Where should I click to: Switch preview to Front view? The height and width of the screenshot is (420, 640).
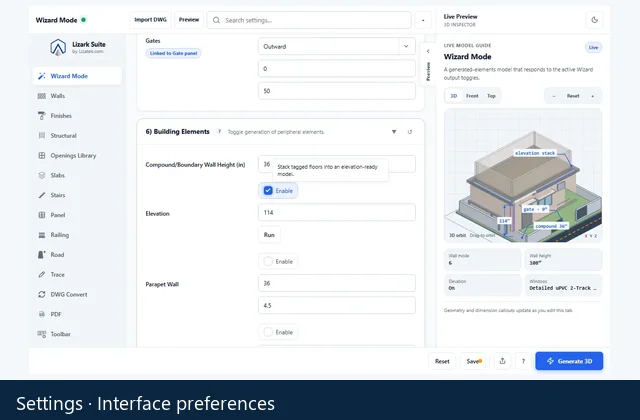(472, 96)
